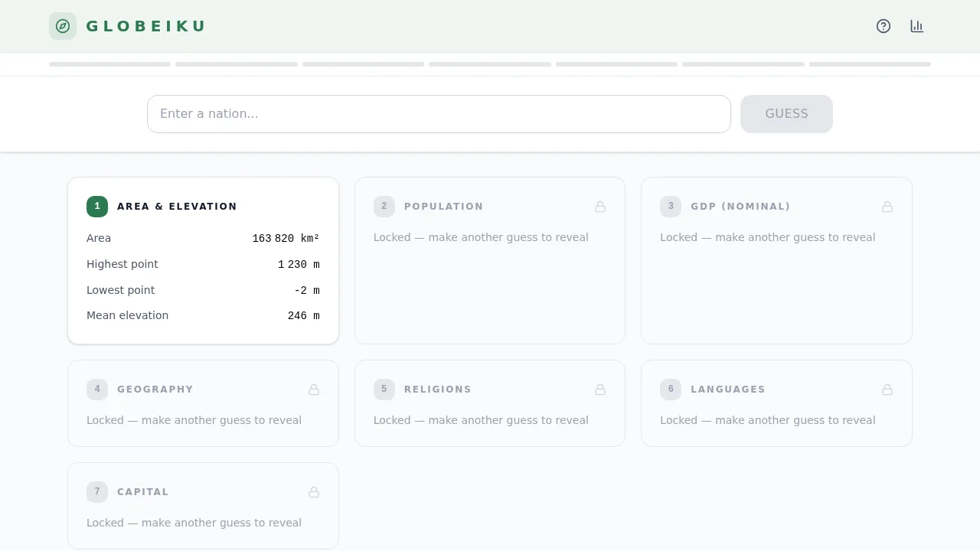Select the Area & Elevation clue card heading
The image size is (980, 551).
click(177, 207)
